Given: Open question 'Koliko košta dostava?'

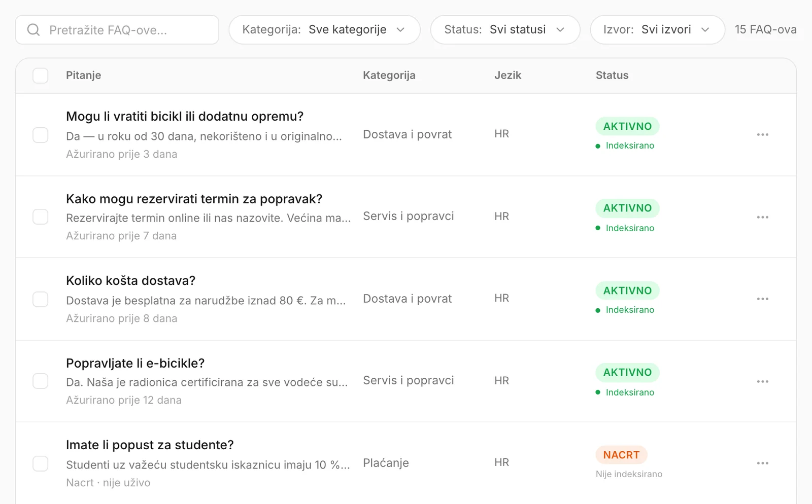Looking at the screenshot, I should click(130, 280).
